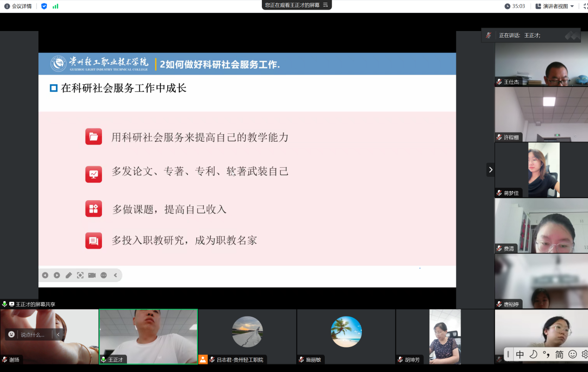Collapse the slide toolbar with its chevron
This screenshot has height=372, width=588.
[115, 275]
